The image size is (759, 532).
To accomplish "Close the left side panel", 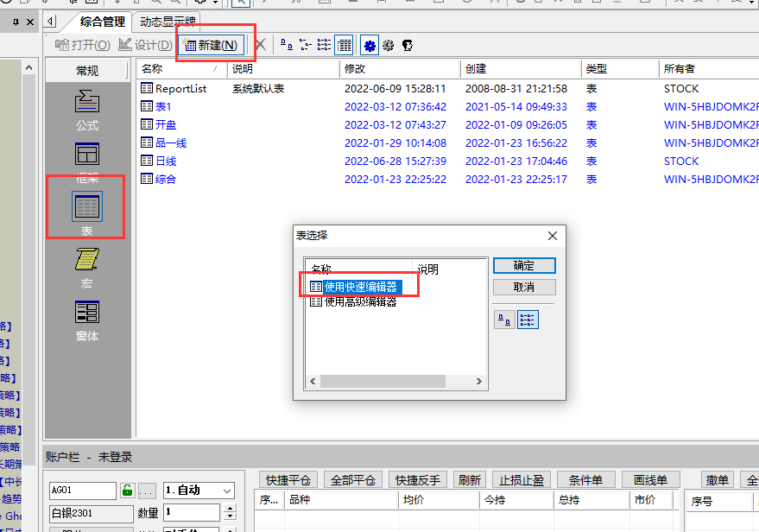I will 30,22.
